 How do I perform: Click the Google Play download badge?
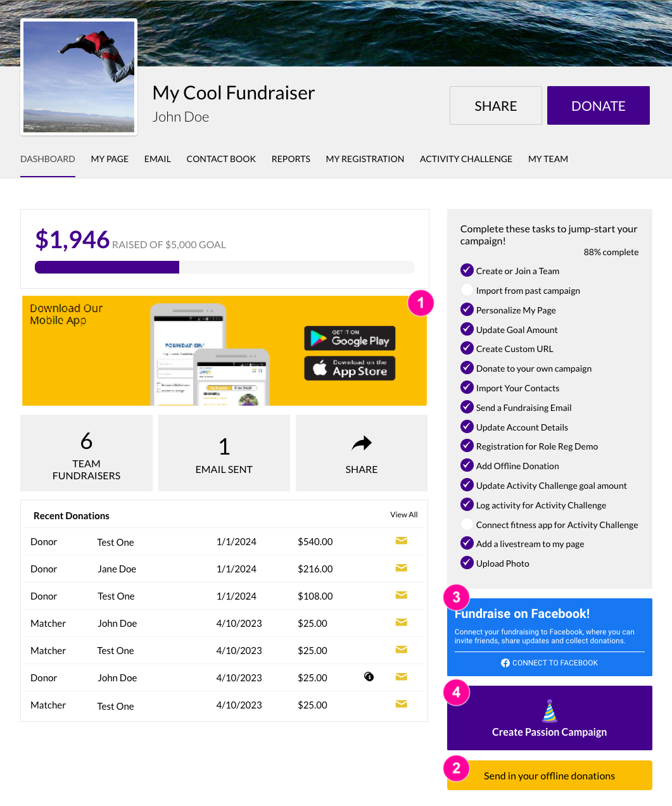pyautogui.click(x=349, y=338)
